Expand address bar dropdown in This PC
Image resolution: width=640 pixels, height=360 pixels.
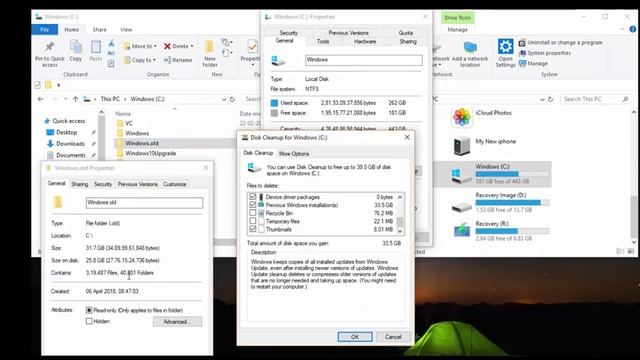coord(542,99)
